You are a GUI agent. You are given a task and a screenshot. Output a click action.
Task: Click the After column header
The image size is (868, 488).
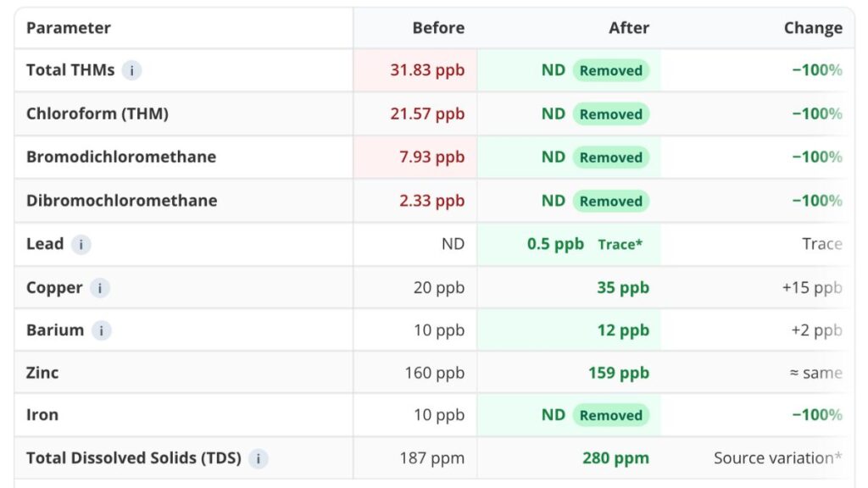click(629, 28)
